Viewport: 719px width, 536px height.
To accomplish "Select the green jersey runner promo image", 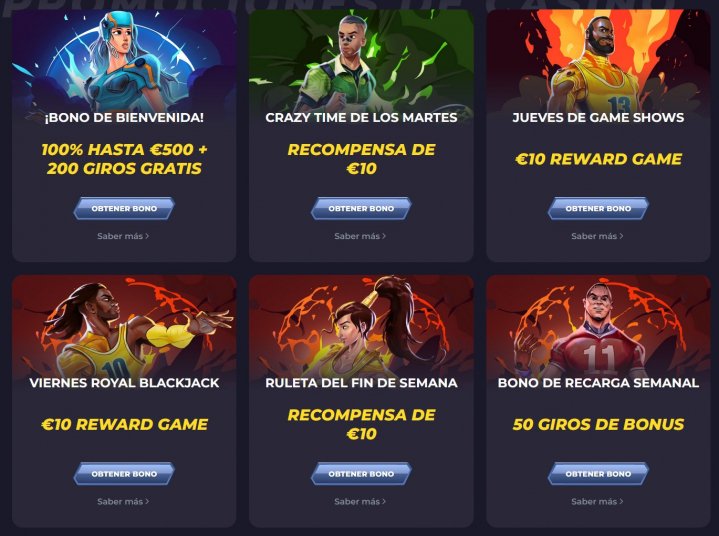I will 361,60.
